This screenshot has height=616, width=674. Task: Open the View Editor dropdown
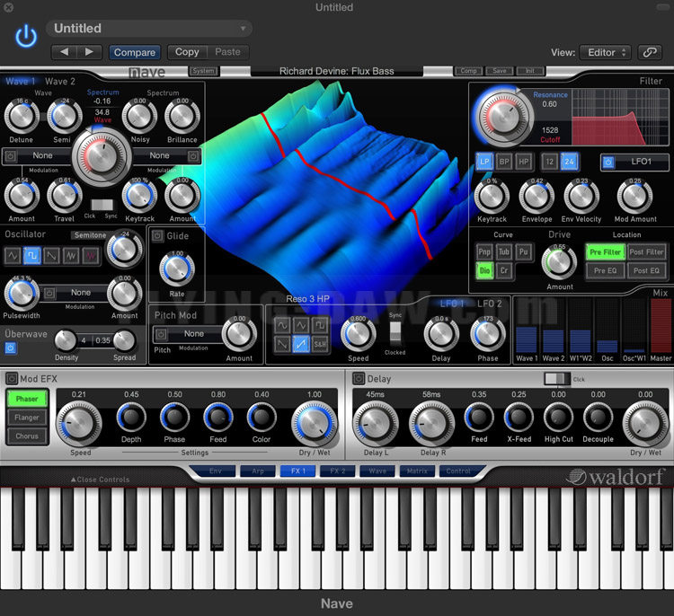(605, 52)
